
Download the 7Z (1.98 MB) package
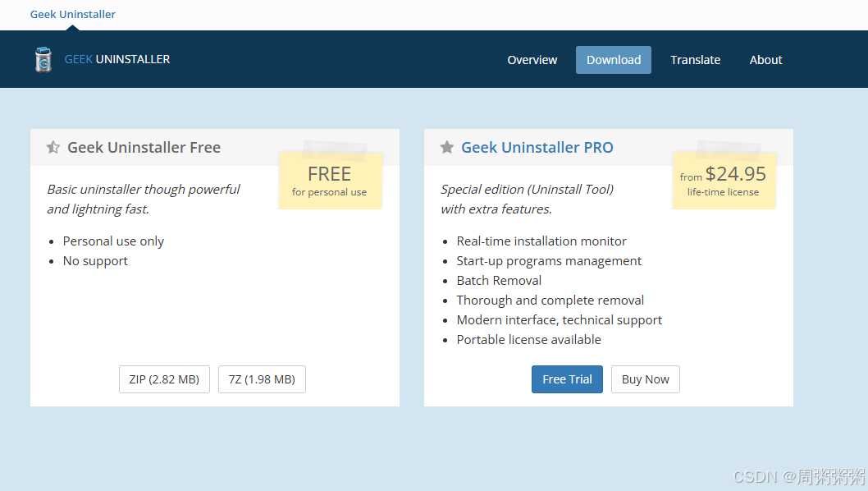(262, 379)
